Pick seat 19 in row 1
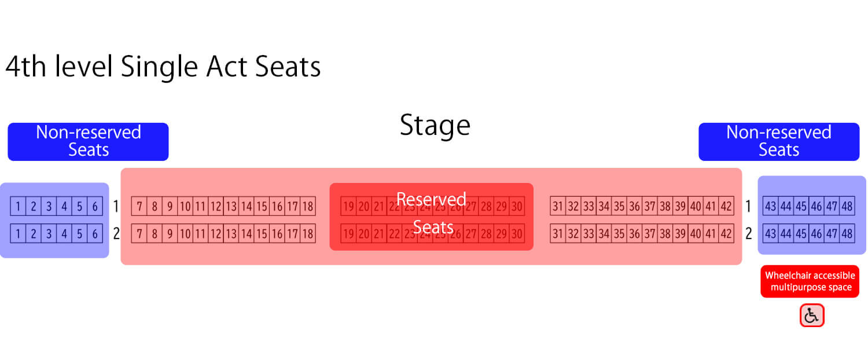This screenshot has width=868, height=341. click(348, 206)
